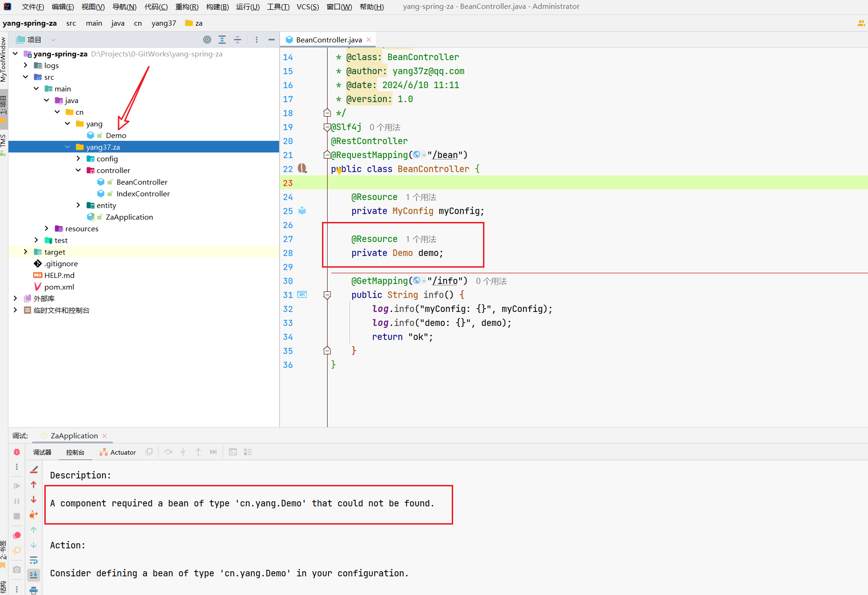Open the 导航(N) menu

124,7
